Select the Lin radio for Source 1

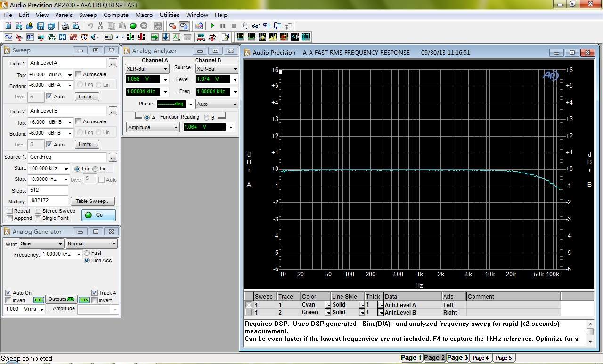click(96, 169)
